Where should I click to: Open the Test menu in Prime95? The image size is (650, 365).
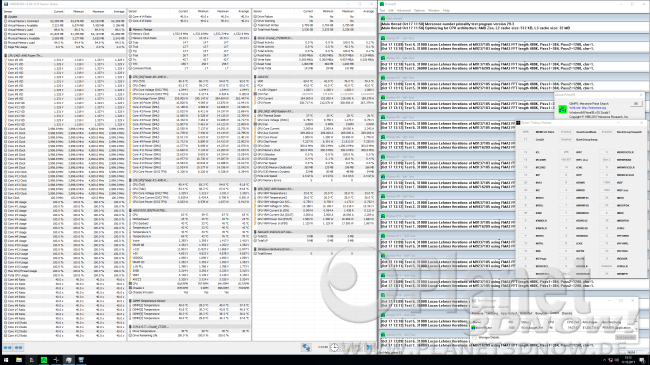(x=383, y=10)
